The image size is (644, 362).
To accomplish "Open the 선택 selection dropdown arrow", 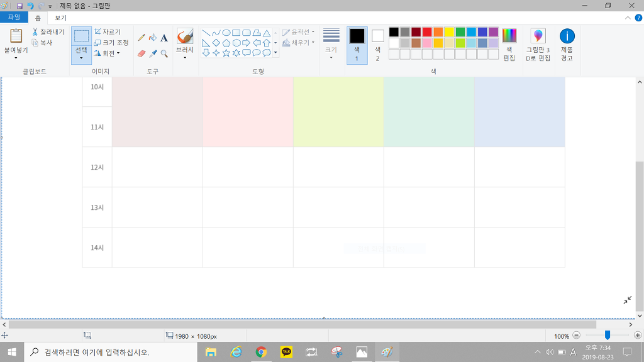I will 81,58.
